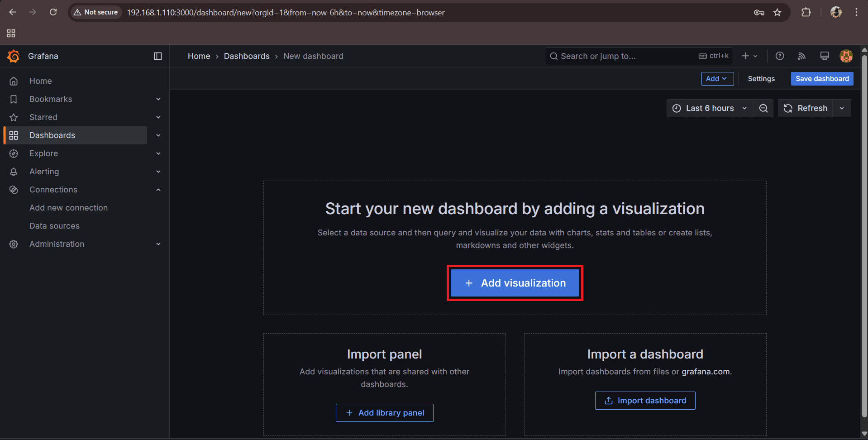The image size is (868, 440).
Task: Click the Add visualization button
Action: coord(515,283)
